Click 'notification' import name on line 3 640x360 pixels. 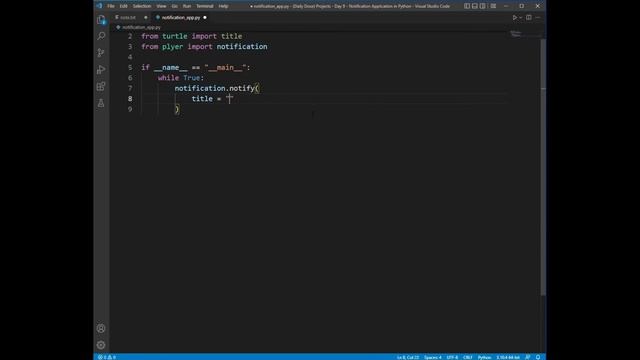[x=242, y=47]
